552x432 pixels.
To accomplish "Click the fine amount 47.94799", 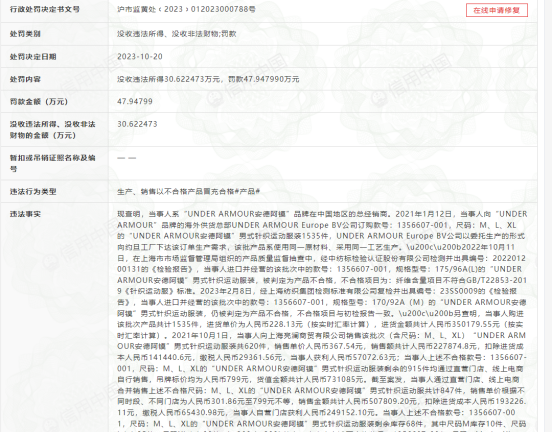I will coord(135,101).
